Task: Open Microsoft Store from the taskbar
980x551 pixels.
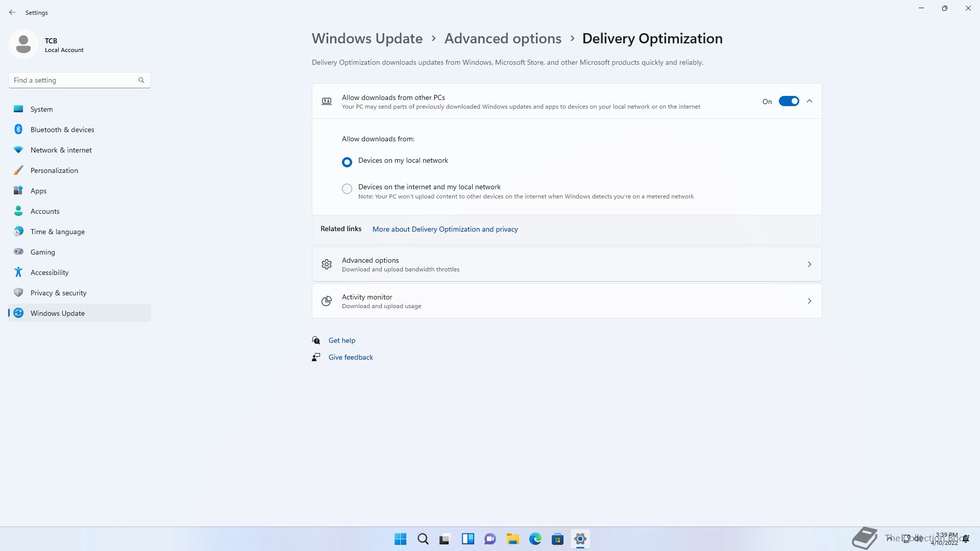Action: (558, 539)
